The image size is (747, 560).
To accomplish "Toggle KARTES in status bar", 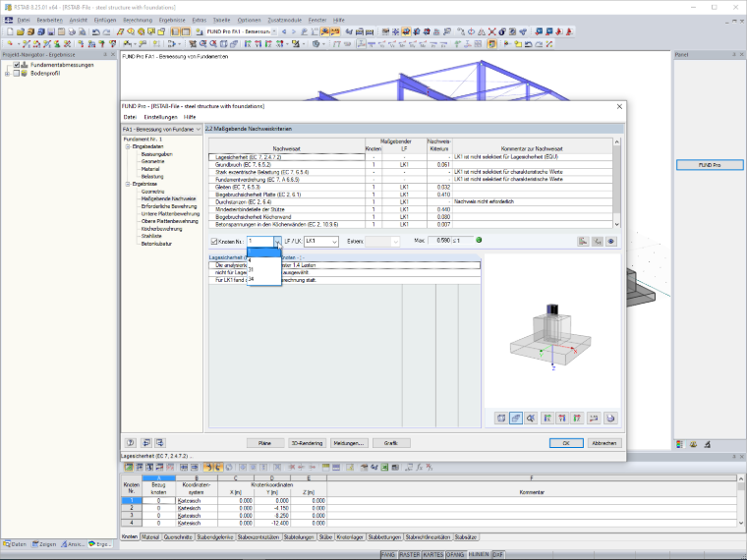I will click(x=433, y=555).
